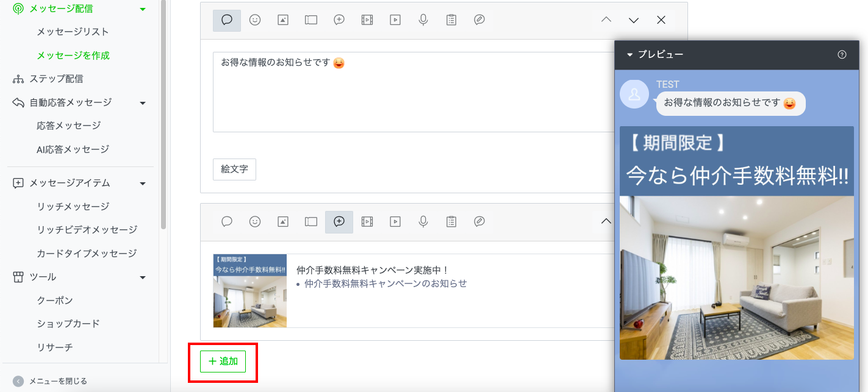Choose the video icon in the second message toolbar
Image resolution: width=868 pixels, height=392 pixels.
395,222
